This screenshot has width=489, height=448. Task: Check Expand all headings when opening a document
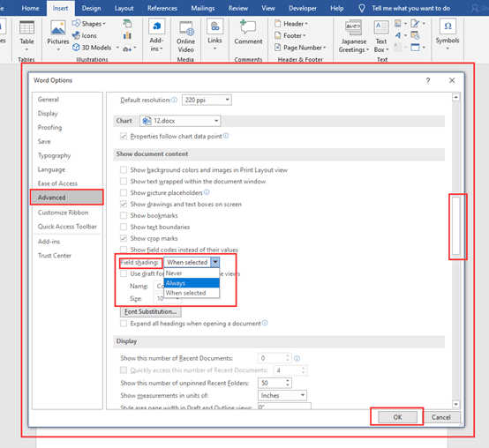coord(124,324)
